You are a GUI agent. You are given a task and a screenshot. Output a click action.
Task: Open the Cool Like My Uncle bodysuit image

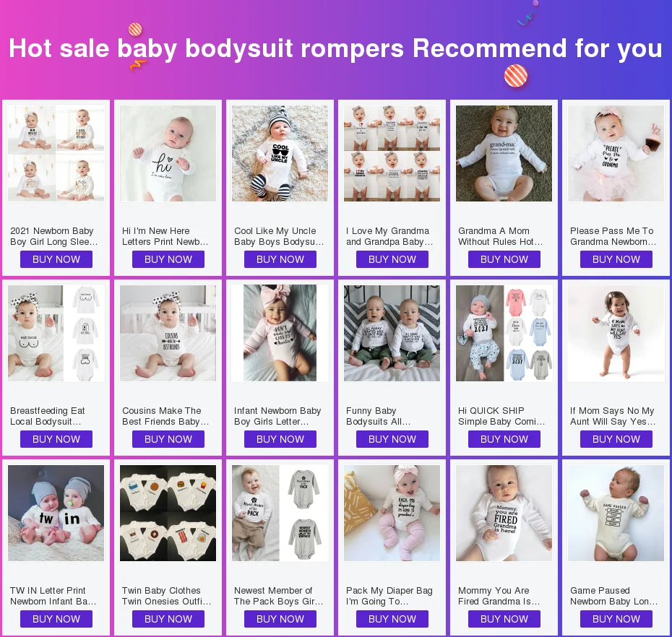click(x=280, y=153)
